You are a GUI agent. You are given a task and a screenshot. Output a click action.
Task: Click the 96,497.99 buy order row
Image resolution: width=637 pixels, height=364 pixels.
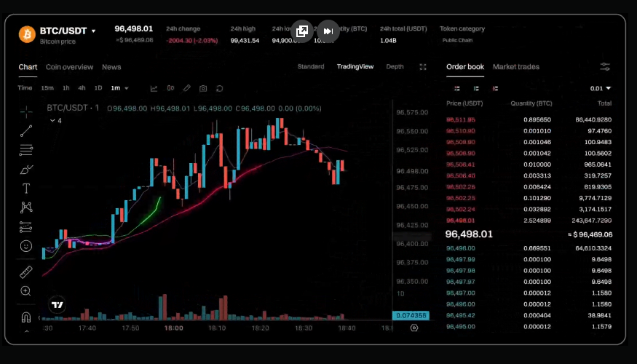point(529,260)
